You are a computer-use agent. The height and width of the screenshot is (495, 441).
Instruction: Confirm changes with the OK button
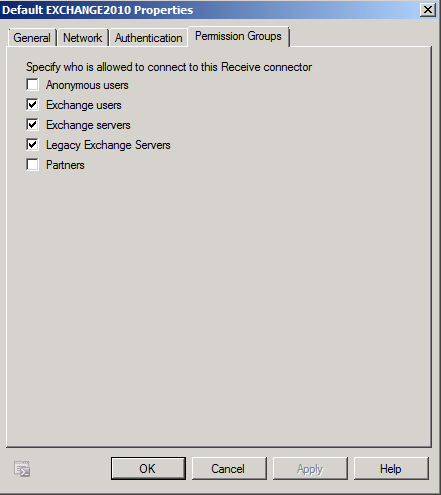pyautogui.click(x=148, y=468)
